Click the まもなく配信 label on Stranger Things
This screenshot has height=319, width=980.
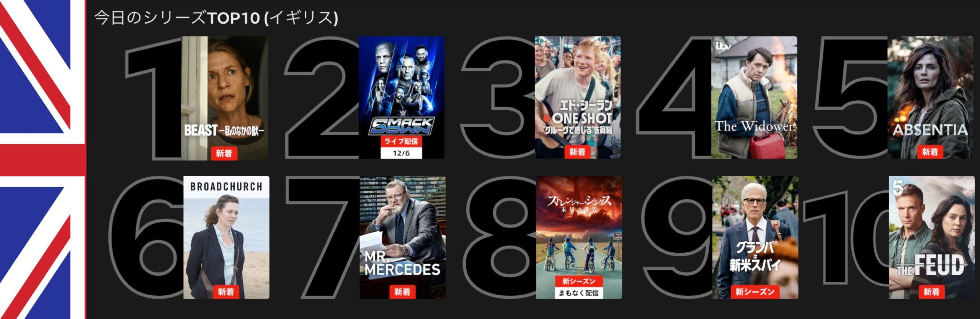(x=579, y=293)
